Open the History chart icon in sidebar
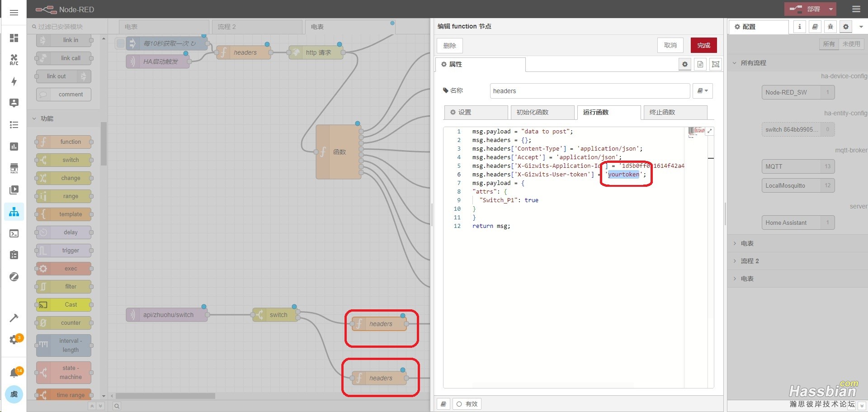This screenshot has height=412, width=868. click(x=14, y=147)
